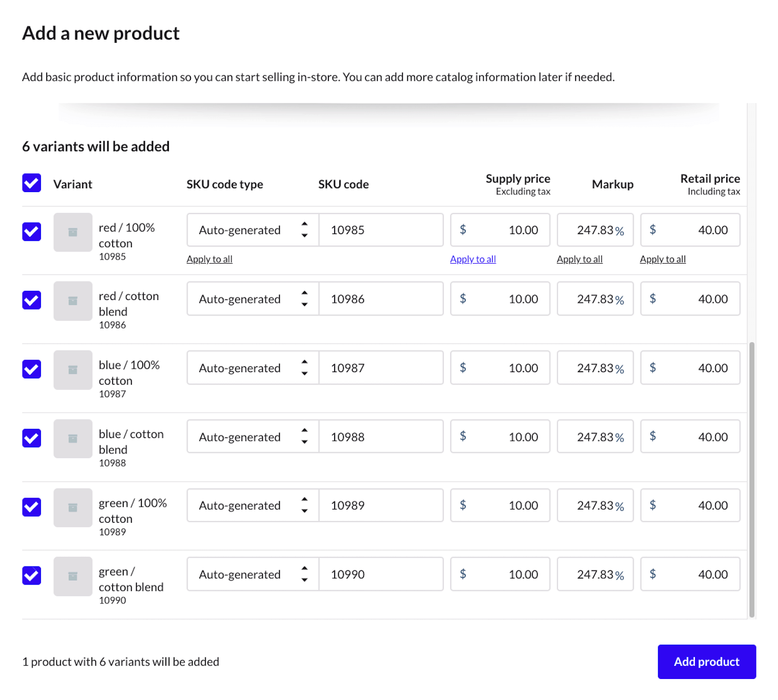The image size is (778, 700).
Task: Click Apply to all under Markup
Action: pyautogui.click(x=579, y=259)
